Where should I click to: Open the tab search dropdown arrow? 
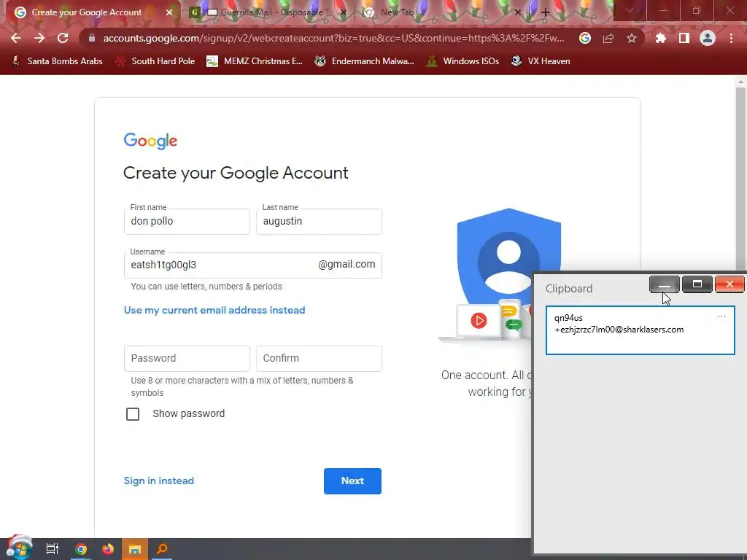tap(630, 10)
